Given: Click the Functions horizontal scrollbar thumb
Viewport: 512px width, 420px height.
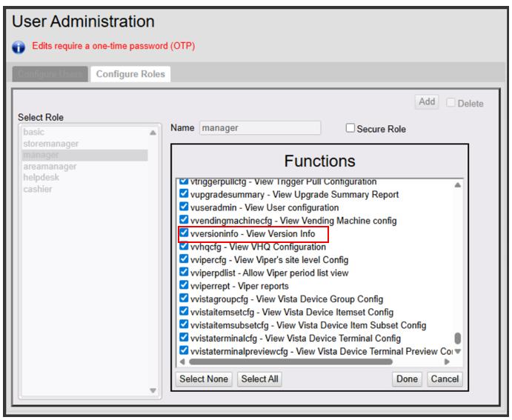Looking at the screenshot, I should [290, 361].
